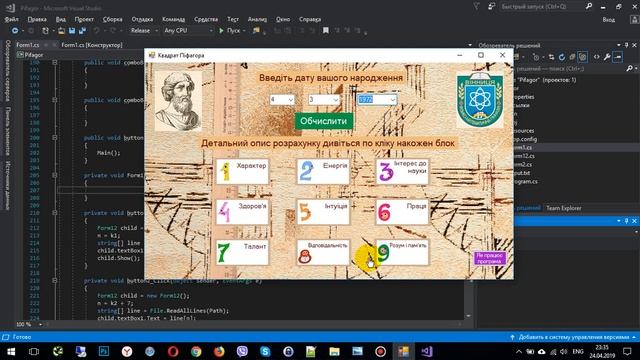
Task: Click the green Обчислити button
Action: 324,121
